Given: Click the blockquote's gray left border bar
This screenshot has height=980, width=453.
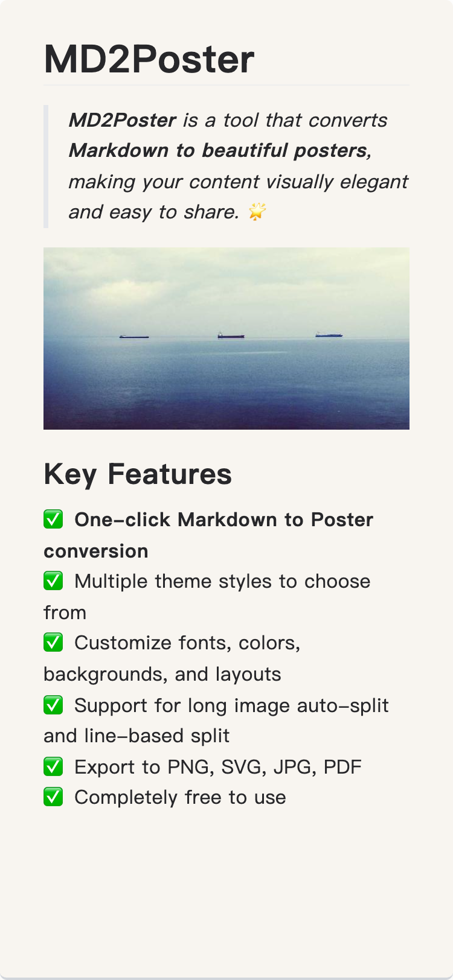Looking at the screenshot, I should tap(46, 167).
